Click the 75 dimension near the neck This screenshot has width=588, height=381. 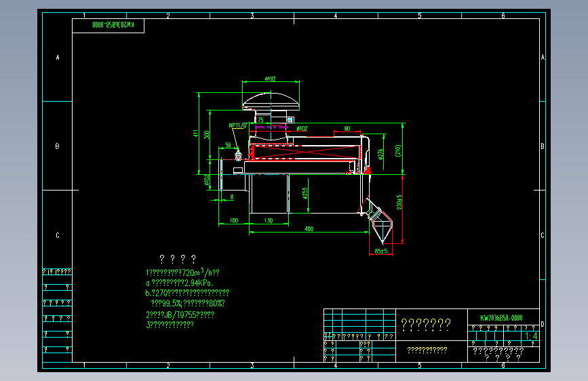(x=260, y=120)
